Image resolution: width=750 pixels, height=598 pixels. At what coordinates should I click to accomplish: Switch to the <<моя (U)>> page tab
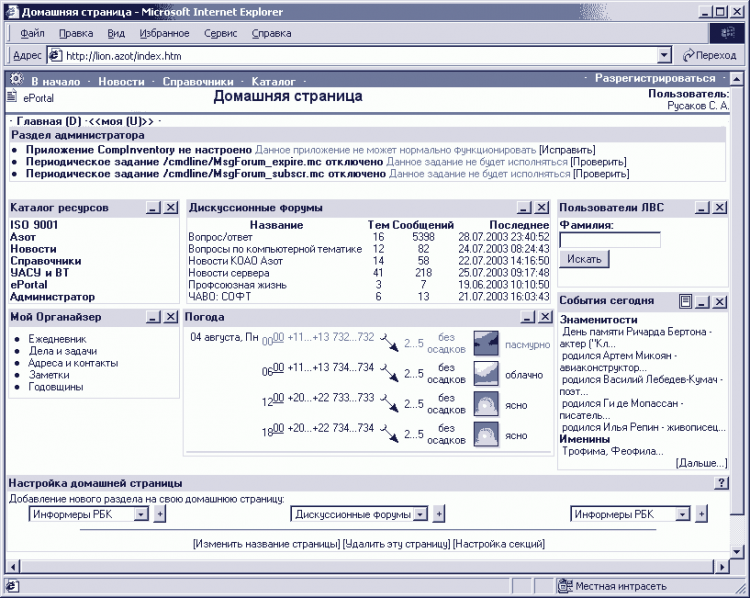pos(121,121)
